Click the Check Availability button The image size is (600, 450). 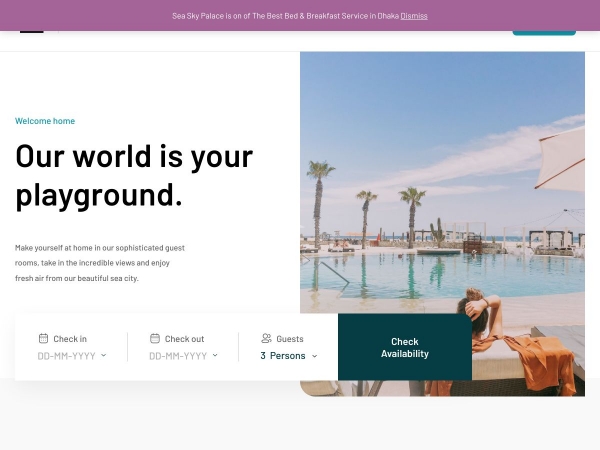pyautogui.click(x=405, y=347)
